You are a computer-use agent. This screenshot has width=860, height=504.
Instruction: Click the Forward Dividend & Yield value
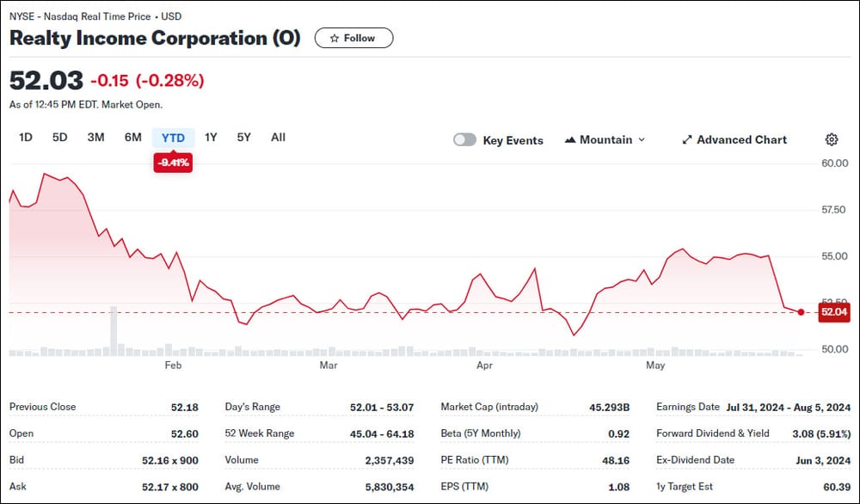tap(813, 433)
